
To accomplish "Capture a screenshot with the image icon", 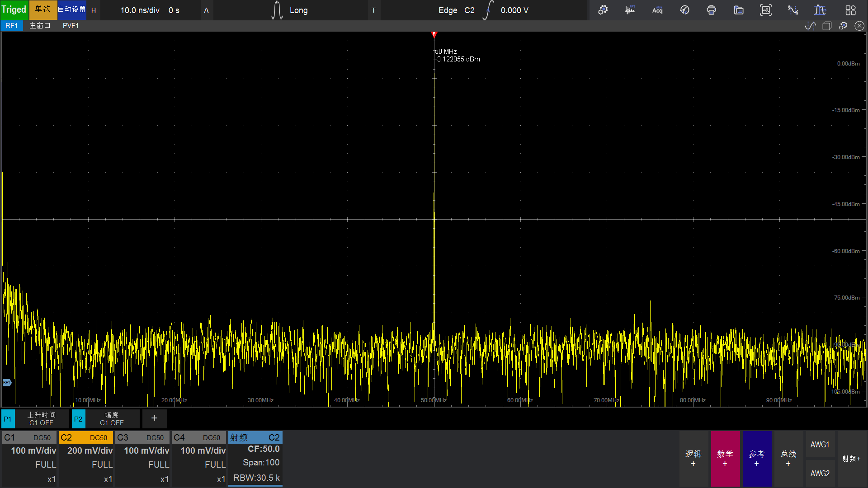I will [x=766, y=10].
